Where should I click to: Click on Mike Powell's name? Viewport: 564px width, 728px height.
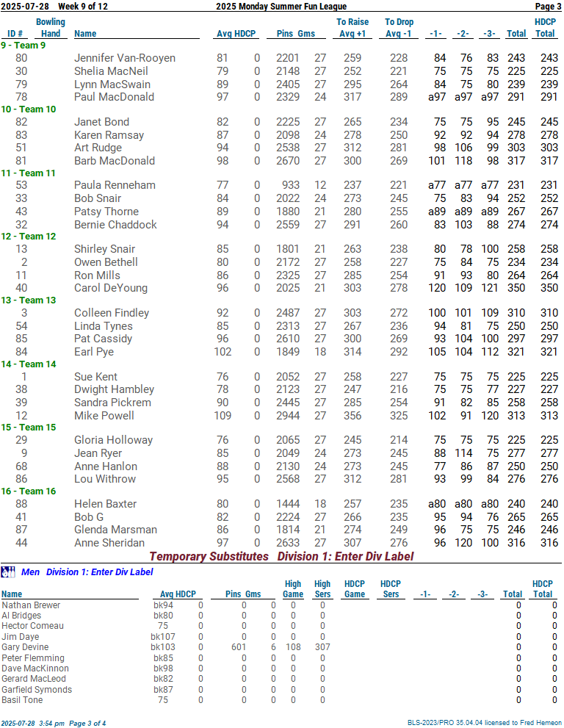pyautogui.click(x=104, y=416)
